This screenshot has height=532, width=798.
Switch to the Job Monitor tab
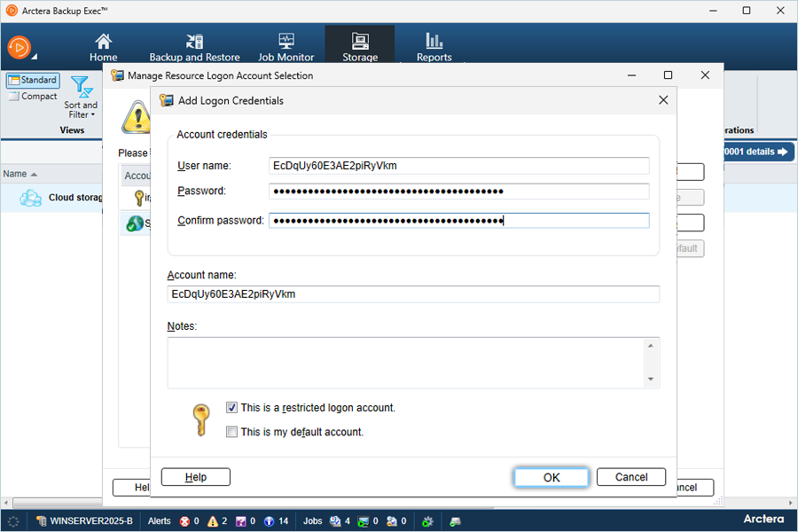point(286,47)
